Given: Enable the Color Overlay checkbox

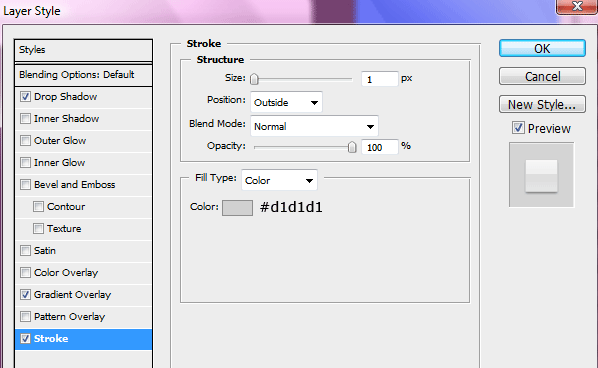Looking at the screenshot, I should pos(26,273).
